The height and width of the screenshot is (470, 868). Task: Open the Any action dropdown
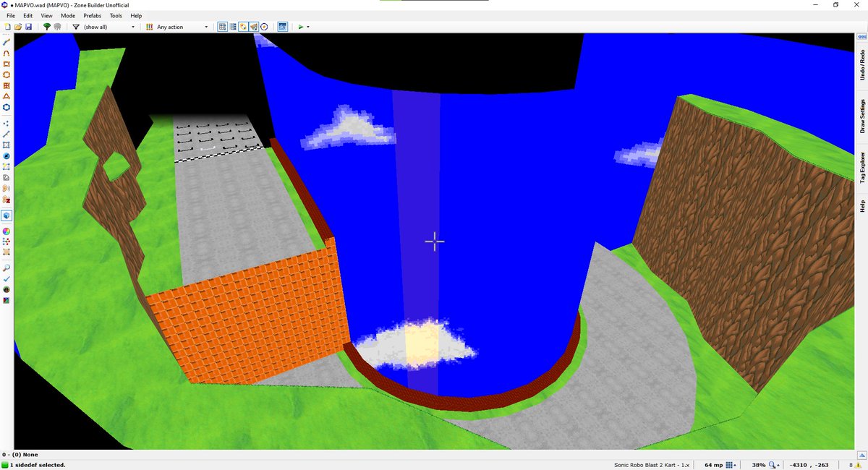pyautogui.click(x=182, y=27)
